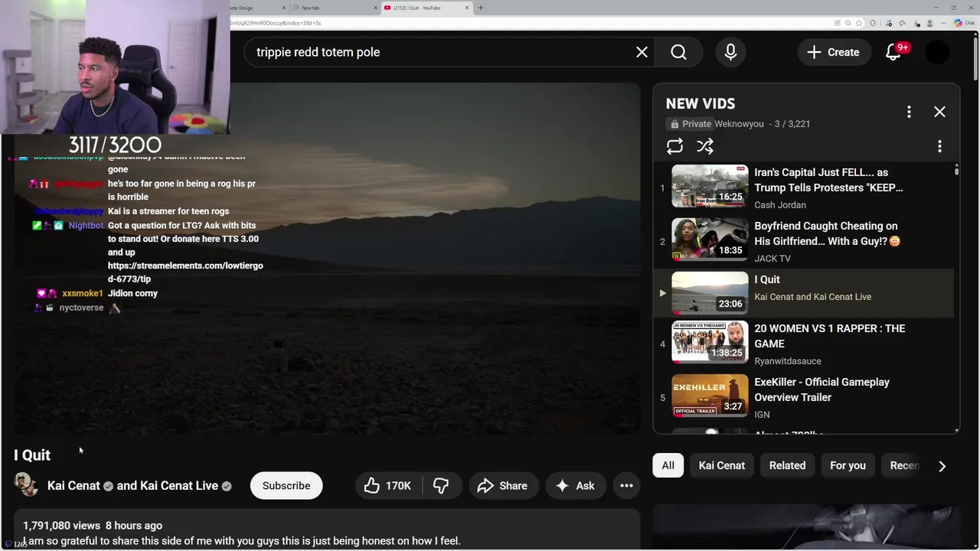The image size is (980, 551).
Task: Click the JACK TV channel name
Action: pos(773,259)
